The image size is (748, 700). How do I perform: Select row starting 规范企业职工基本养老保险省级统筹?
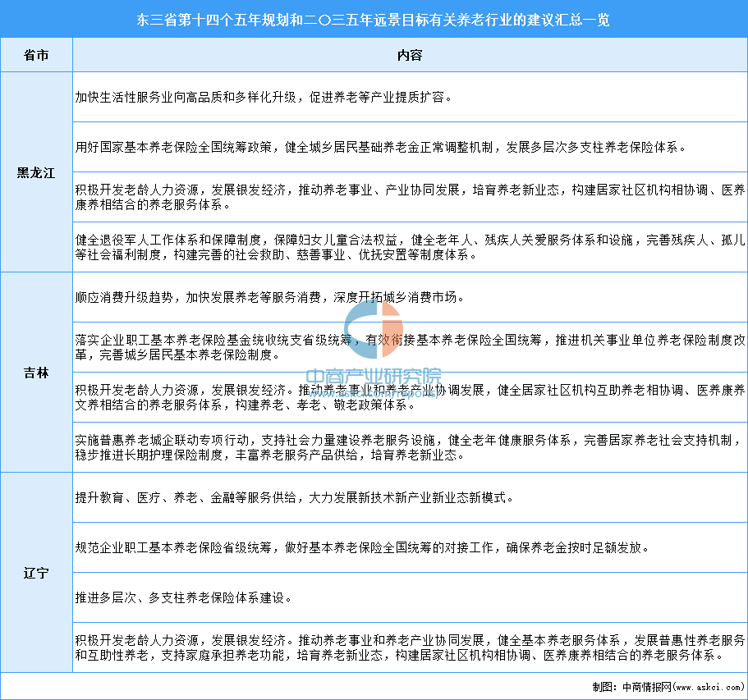pyautogui.click(x=410, y=548)
